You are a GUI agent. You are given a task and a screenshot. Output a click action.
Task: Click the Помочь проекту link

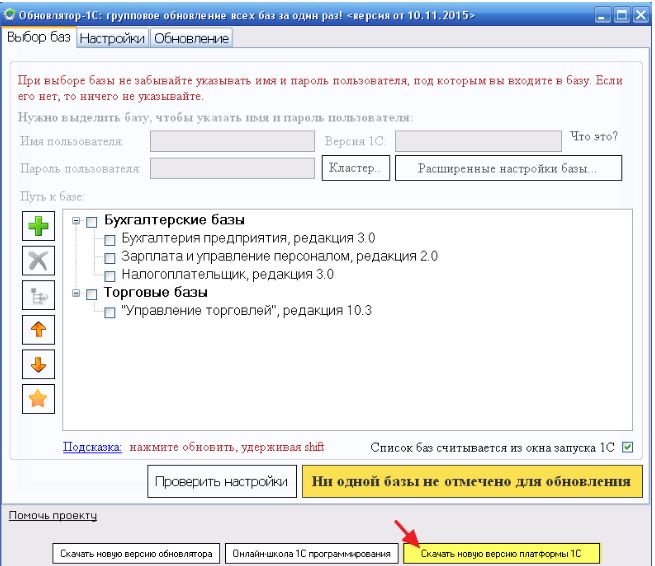click(x=53, y=515)
